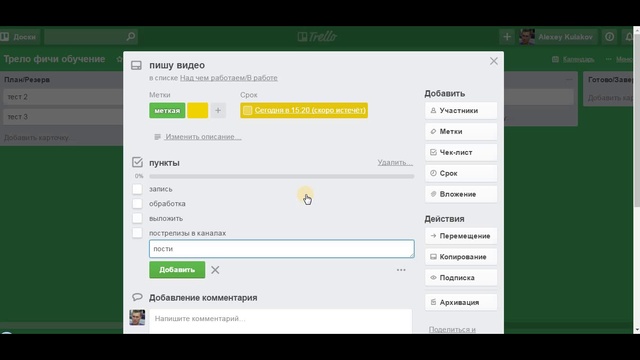
Task: Cancel adding item with X icon
Action: (215, 270)
